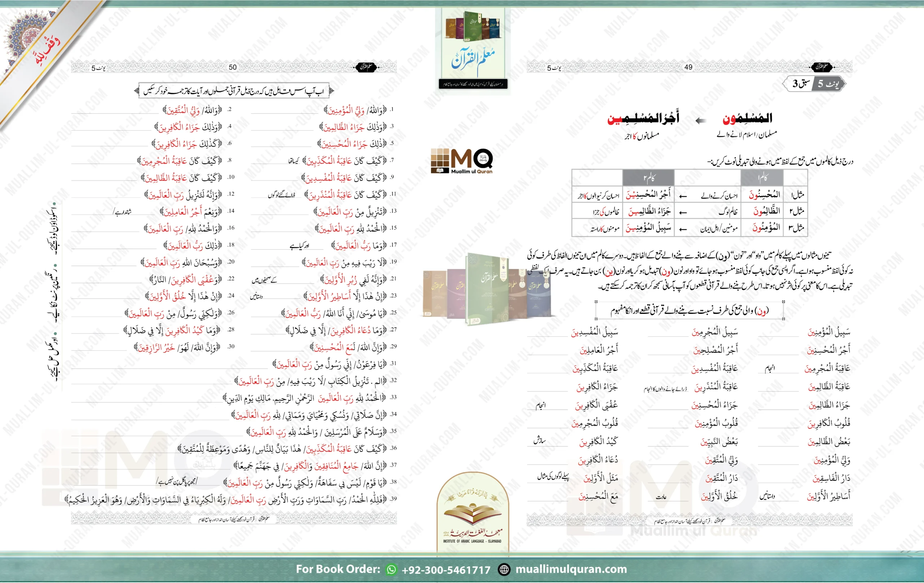
Task: Click the arrow in the مثال ۱ table row
Action: tap(683, 196)
